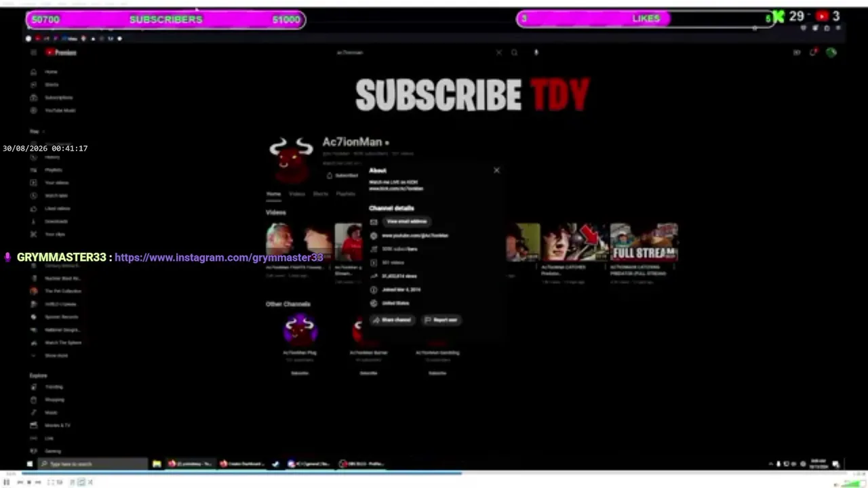The image size is (868, 488).
Task: Click the Windows Start button
Action: click(x=29, y=464)
